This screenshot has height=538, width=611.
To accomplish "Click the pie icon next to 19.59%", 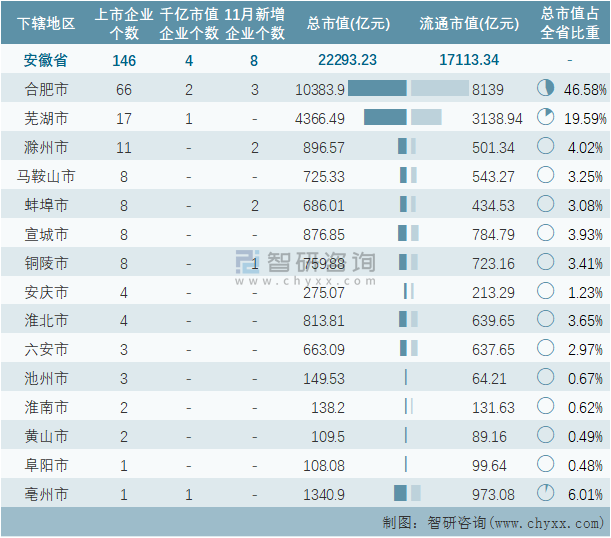I will pyautogui.click(x=545, y=118).
